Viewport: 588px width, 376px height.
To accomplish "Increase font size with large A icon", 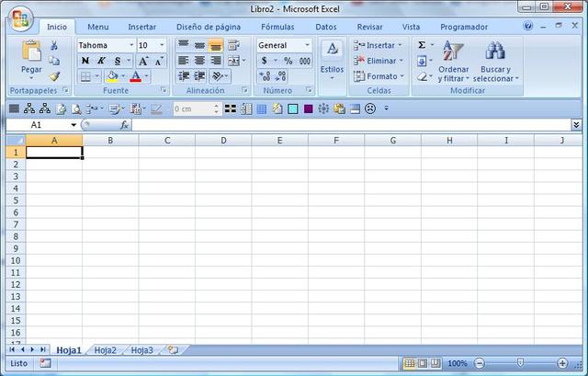I will coord(143,61).
